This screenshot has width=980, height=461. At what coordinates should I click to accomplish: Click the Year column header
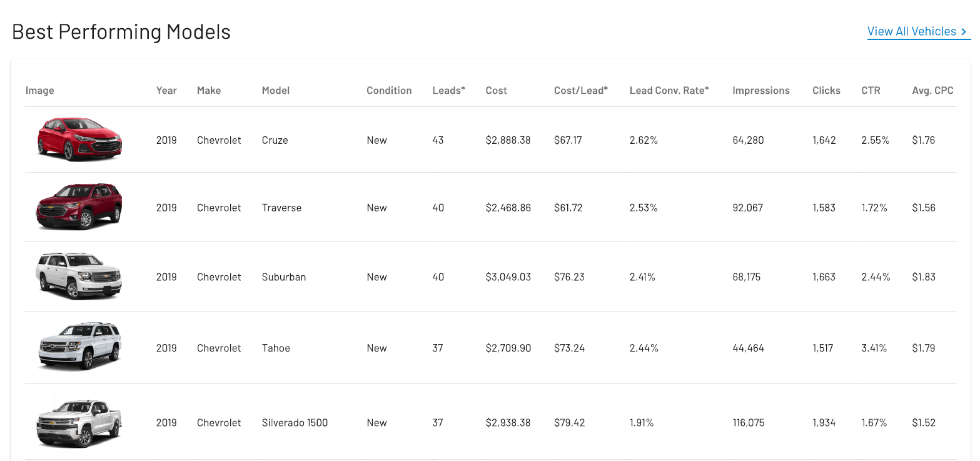(166, 90)
